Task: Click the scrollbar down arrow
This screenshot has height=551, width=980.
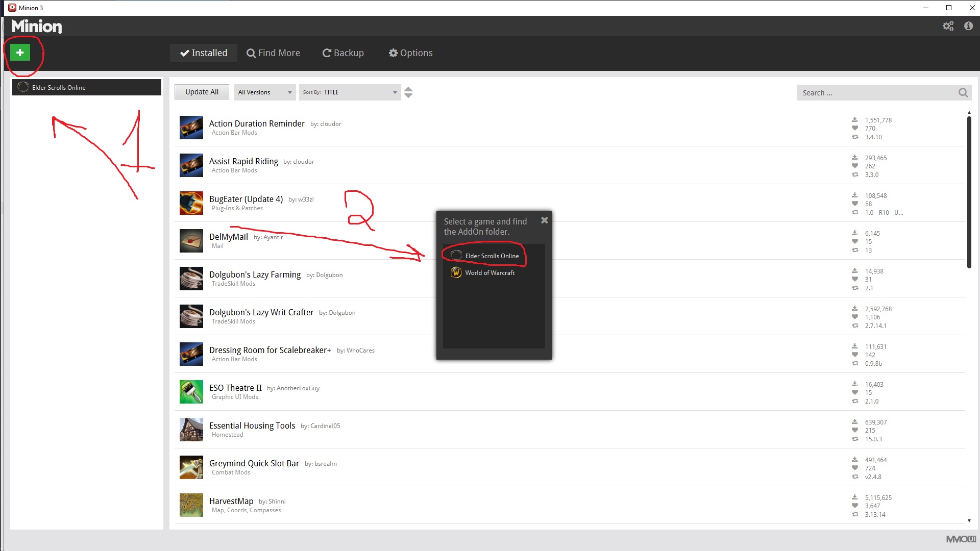Action: point(969,520)
